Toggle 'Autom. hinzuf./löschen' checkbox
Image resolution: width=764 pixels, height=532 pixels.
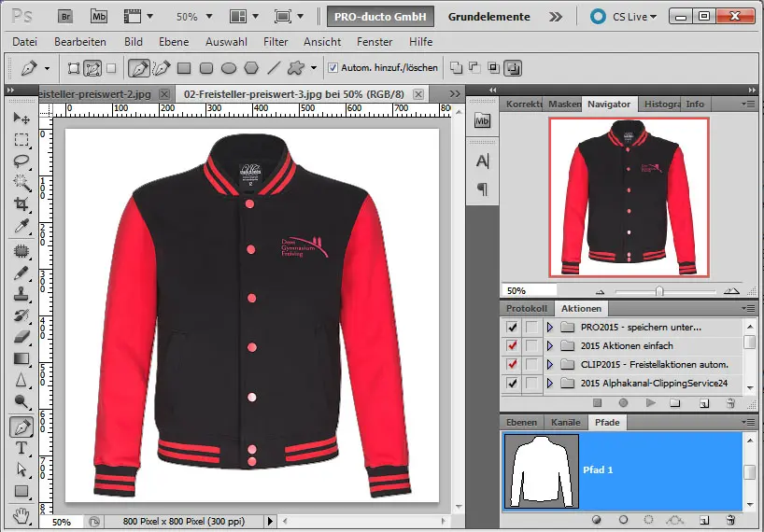(x=333, y=68)
